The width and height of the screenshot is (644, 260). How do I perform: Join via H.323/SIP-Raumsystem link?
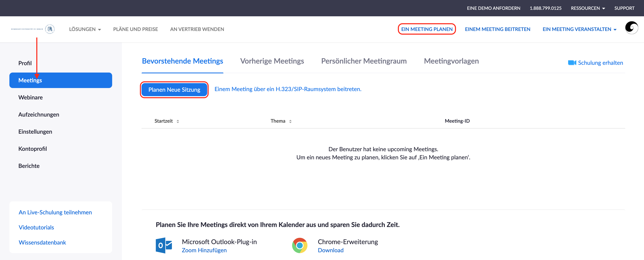click(x=288, y=89)
